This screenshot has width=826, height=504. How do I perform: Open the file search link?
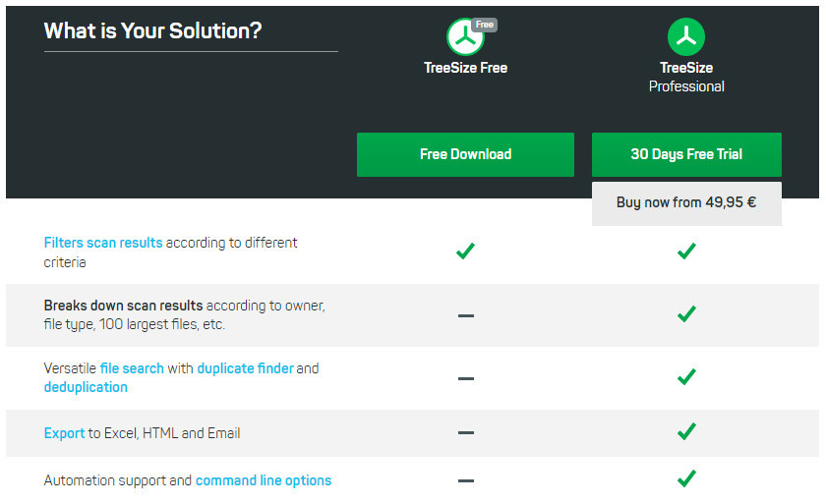tap(132, 368)
